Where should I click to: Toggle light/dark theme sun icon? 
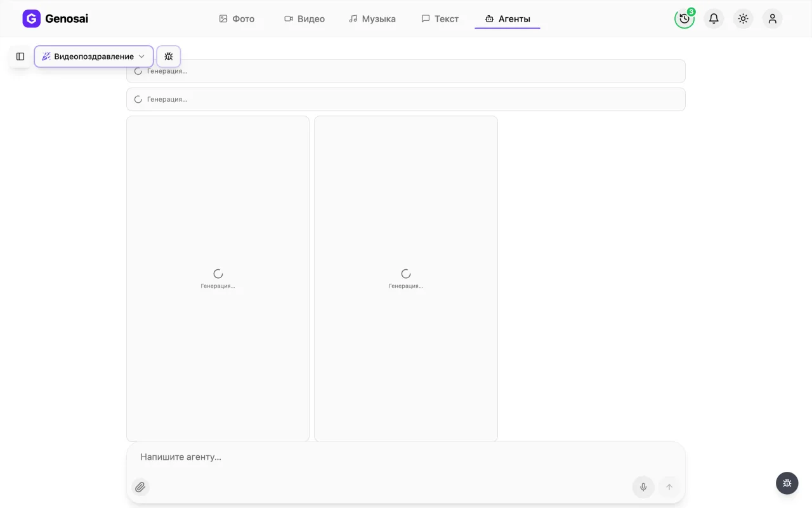[x=743, y=18]
